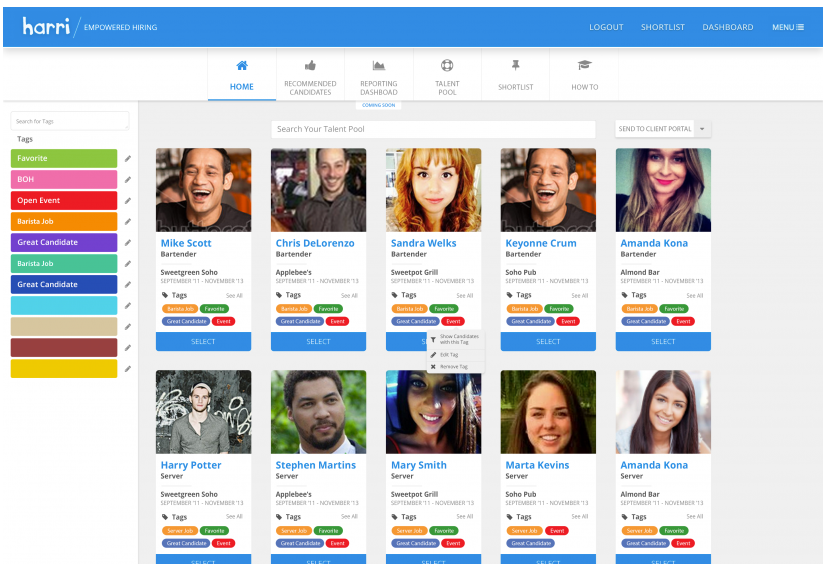Screen dimensions: 831x575
Task: Select the Mike Scott candidate card
Action: click(x=204, y=342)
